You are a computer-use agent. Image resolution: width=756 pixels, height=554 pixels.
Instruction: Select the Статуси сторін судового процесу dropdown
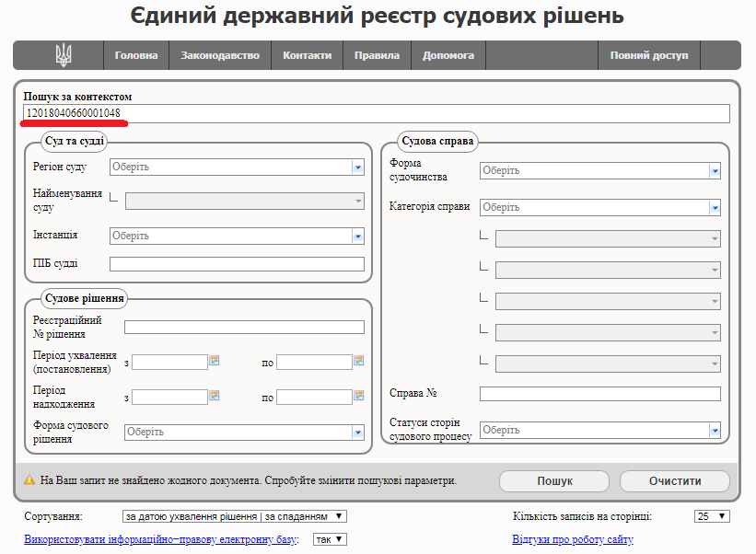click(x=599, y=430)
